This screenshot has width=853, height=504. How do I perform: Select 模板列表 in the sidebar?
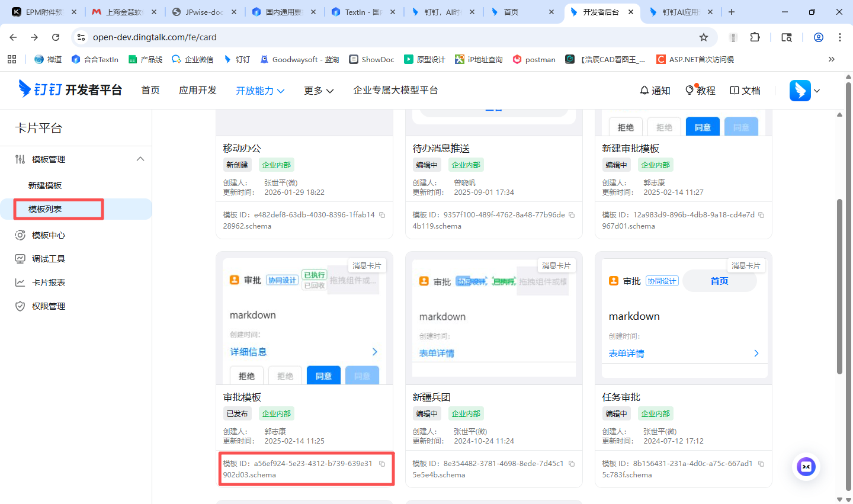click(45, 209)
